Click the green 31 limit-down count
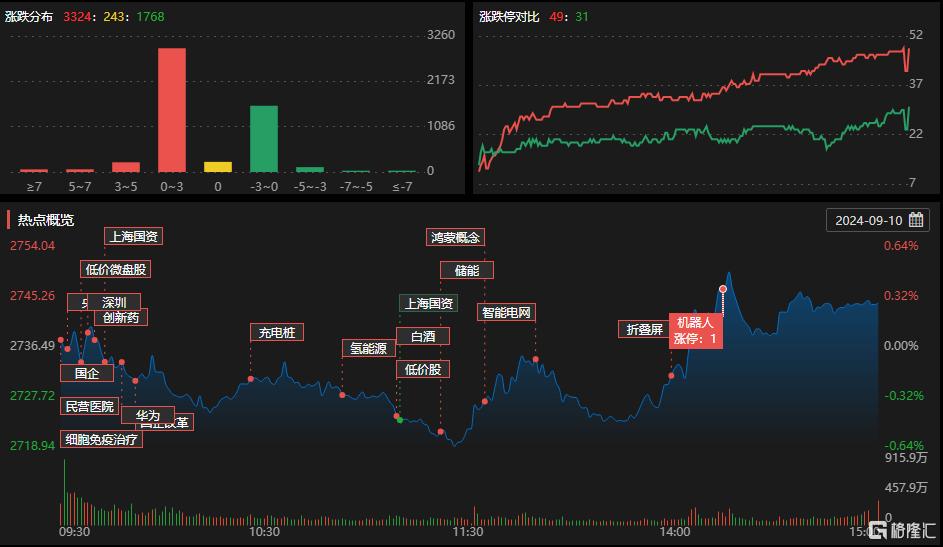 (582, 17)
